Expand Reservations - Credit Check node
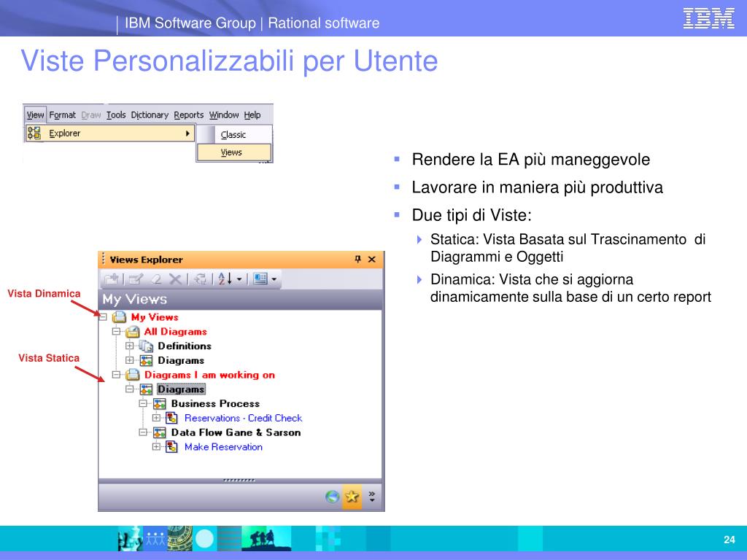747x560 pixels. [156, 418]
